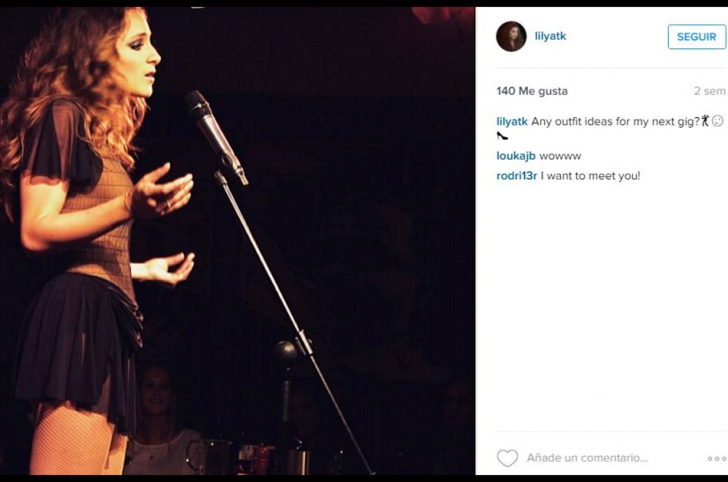
Task: Open the lilyatk username beside the avatar
Action: pos(550,36)
